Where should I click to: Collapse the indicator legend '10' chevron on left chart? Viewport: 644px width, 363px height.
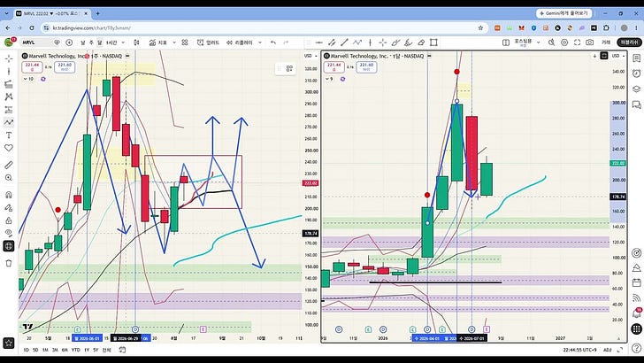[28, 79]
